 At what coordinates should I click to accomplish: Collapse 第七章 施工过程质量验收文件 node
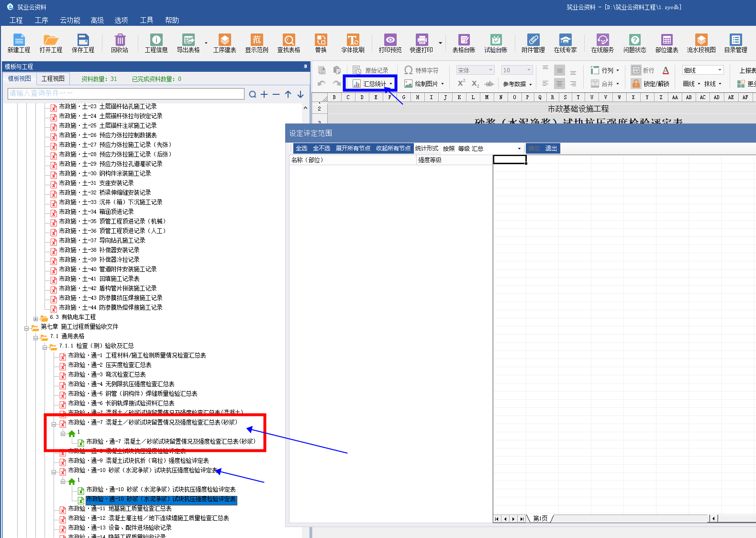27,328
